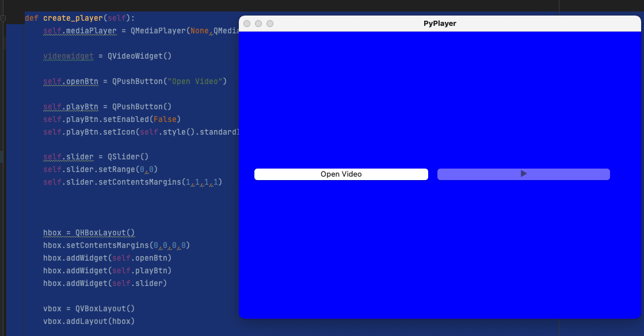Click the self.slider.setContentsMargins(1,1,1,1) line
Viewport: 644px width, 336px height.
(x=133, y=182)
